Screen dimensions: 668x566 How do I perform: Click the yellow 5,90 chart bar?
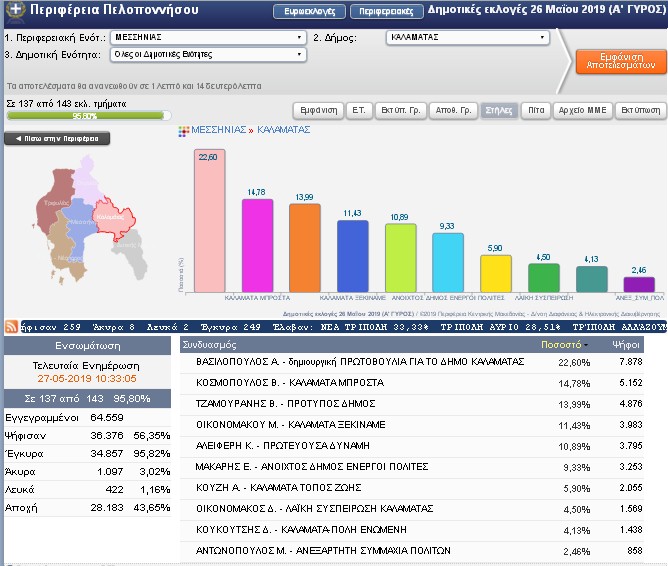(x=496, y=274)
